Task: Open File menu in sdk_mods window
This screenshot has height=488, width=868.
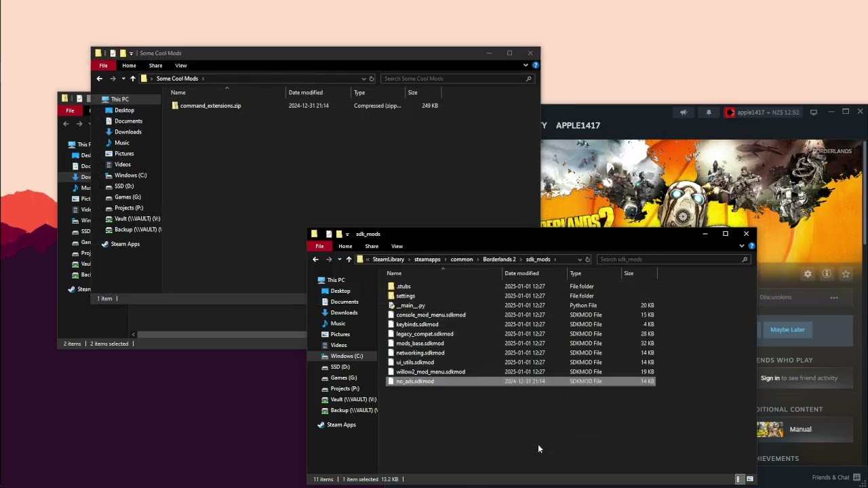Action: (x=319, y=246)
